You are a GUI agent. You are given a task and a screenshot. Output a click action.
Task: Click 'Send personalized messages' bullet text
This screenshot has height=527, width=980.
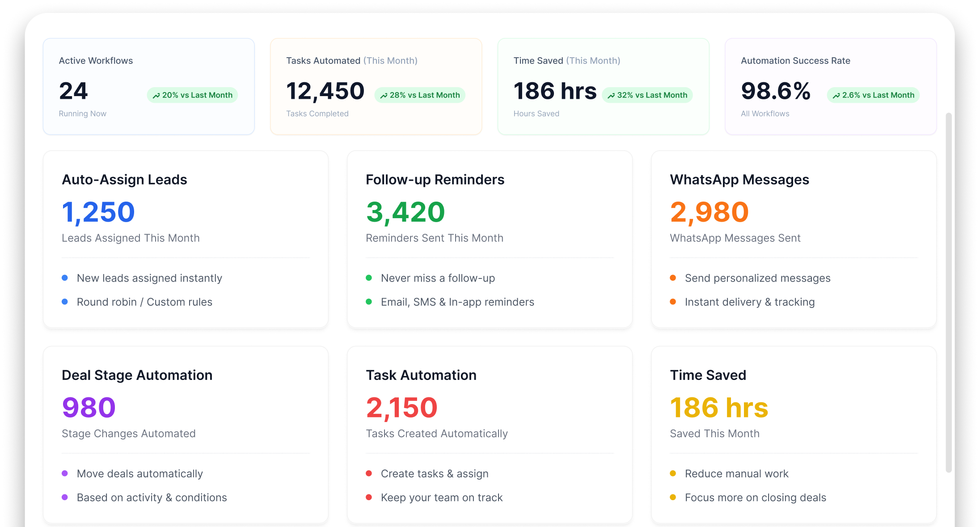click(x=758, y=278)
